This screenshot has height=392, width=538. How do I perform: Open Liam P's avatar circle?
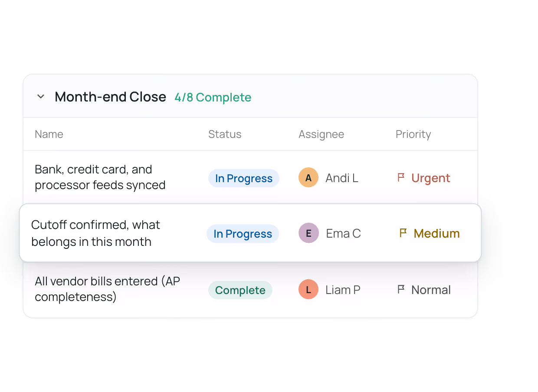point(308,290)
